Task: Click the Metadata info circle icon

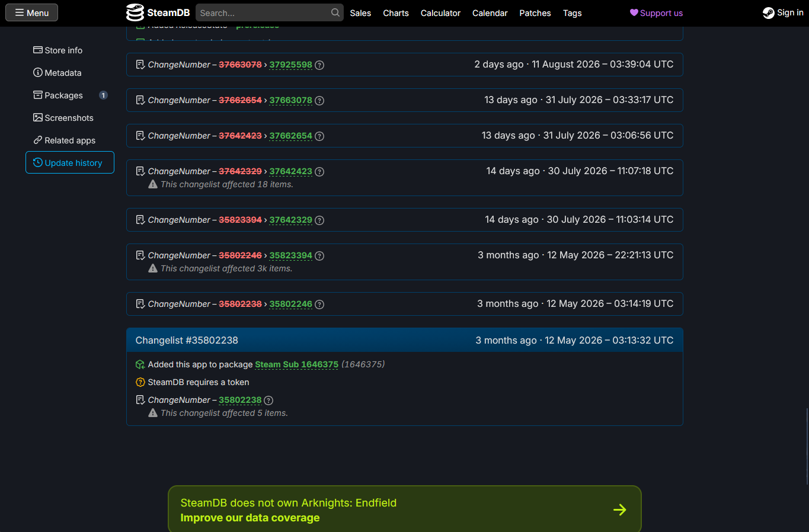Action: point(38,73)
